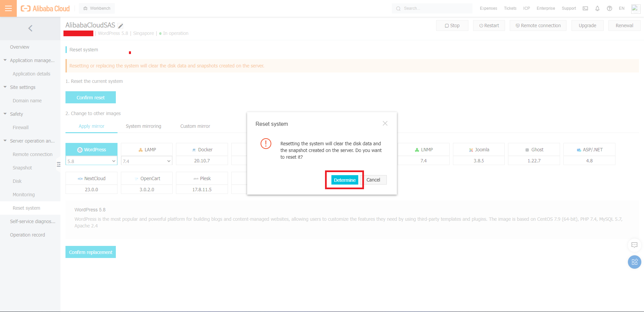Open the blue apps grid floating button
This screenshot has height=312, width=644.
pos(634,262)
